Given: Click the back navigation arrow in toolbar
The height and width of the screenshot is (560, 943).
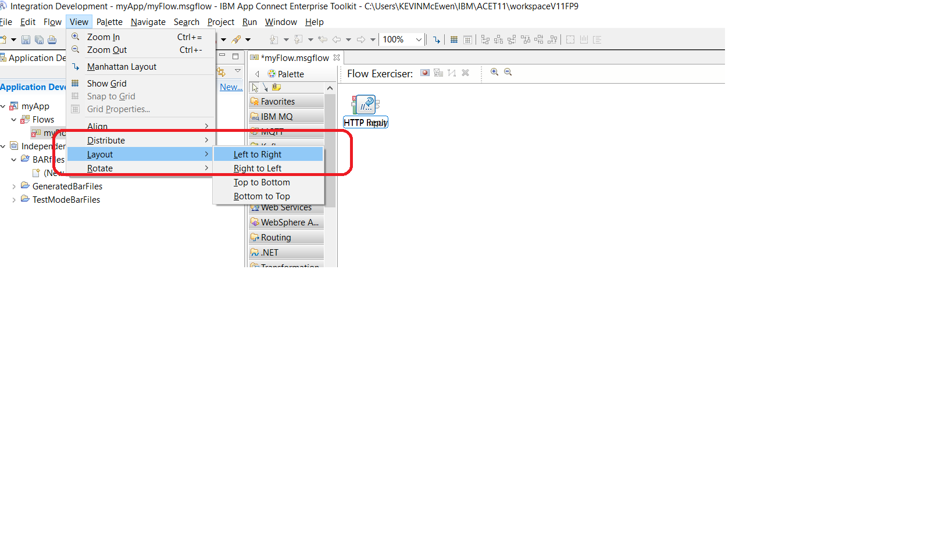Looking at the screenshot, I should pos(336,40).
